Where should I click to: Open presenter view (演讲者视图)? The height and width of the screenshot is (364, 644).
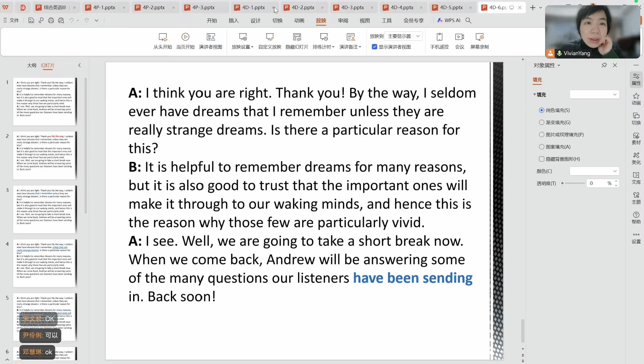pyautogui.click(x=210, y=41)
